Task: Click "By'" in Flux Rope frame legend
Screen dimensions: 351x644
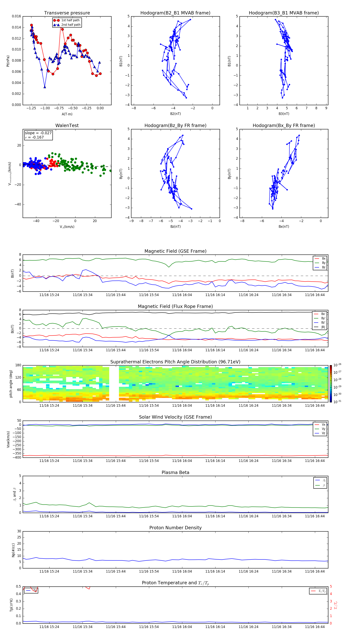Action: tap(320, 318)
